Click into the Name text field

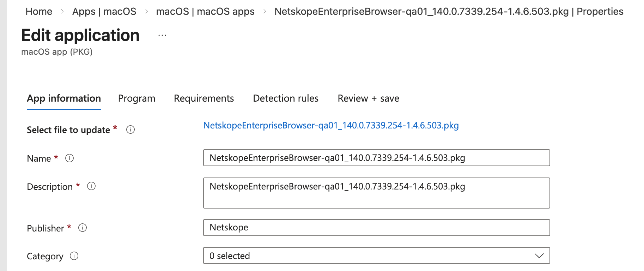click(376, 158)
